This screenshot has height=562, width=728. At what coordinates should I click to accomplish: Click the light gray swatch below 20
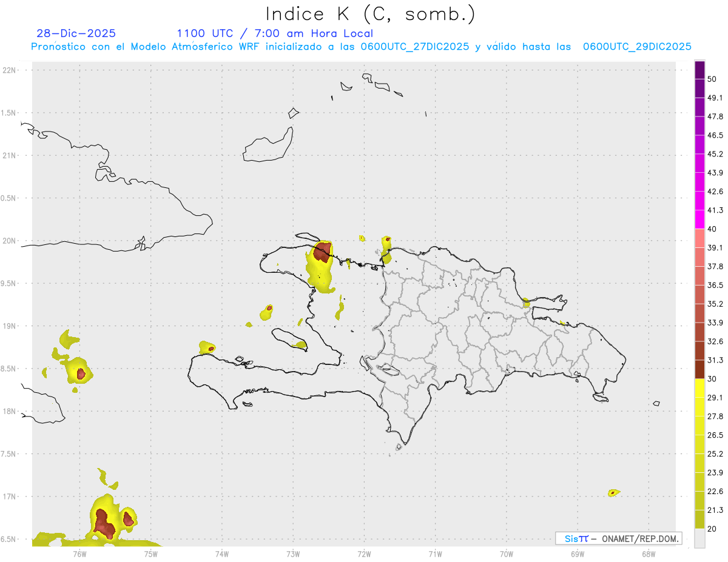point(699,538)
